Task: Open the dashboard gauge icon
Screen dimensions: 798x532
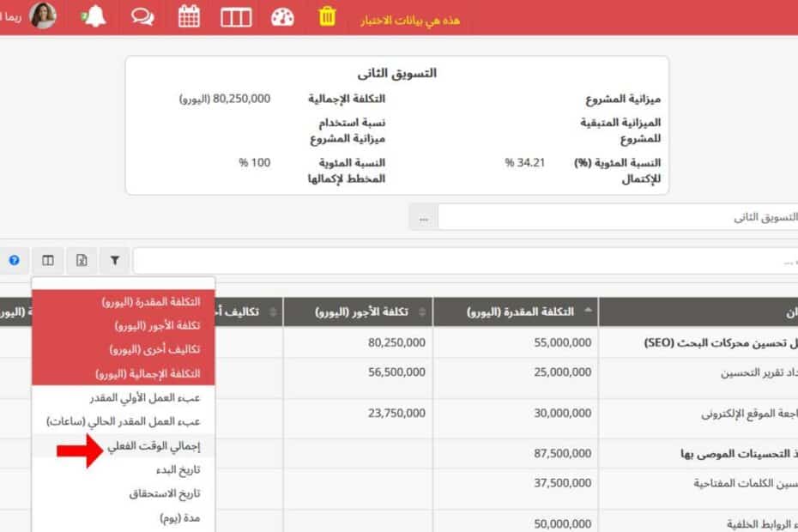Action: click(281, 17)
